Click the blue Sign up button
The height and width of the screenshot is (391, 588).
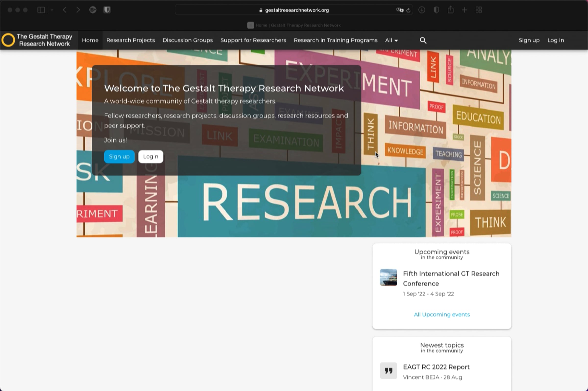coord(119,157)
